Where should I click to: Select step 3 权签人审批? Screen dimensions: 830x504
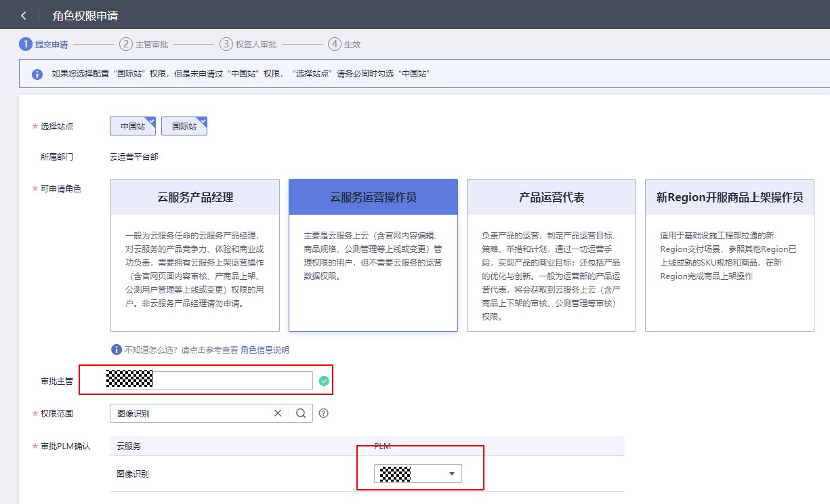(248, 45)
